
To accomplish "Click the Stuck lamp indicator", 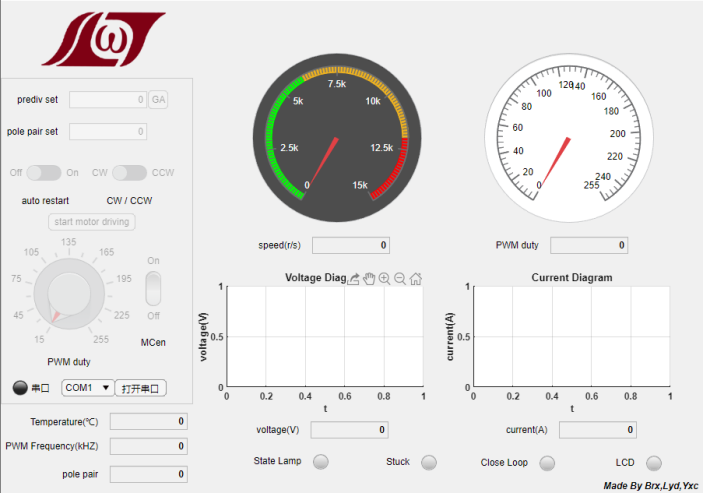I will 429,462.
